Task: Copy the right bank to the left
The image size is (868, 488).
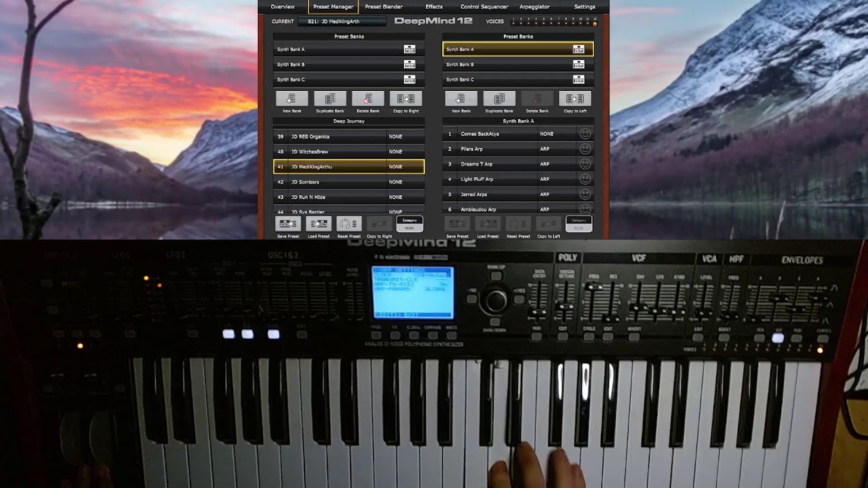Action: pyautogui.click(x=575, y=99)
